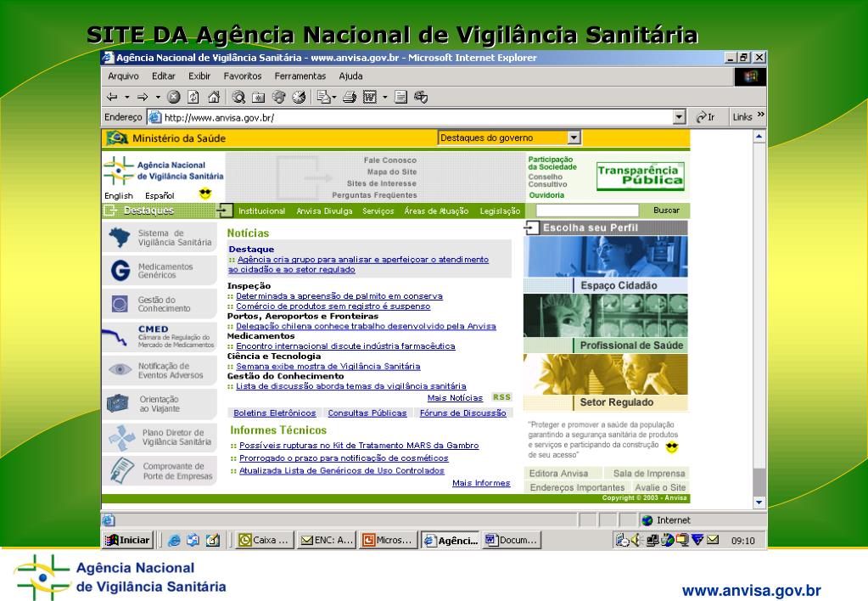Click the Ir go button

(x=705, y=117)
